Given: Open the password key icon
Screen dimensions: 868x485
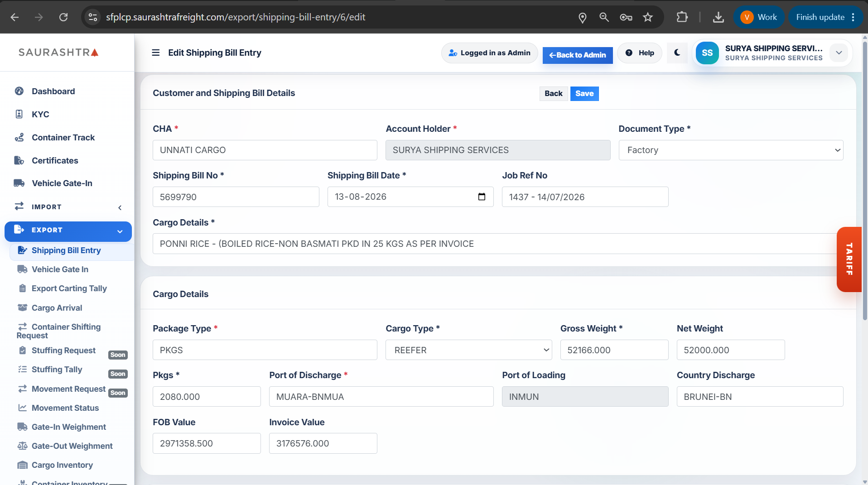Looking at the screenshot, I should (626, 17).
